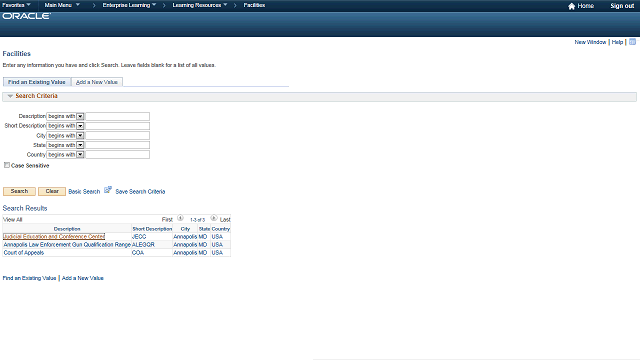Focus the Short Description text field
This screenshot has width=640, height=360.
[x=118, y=126]
